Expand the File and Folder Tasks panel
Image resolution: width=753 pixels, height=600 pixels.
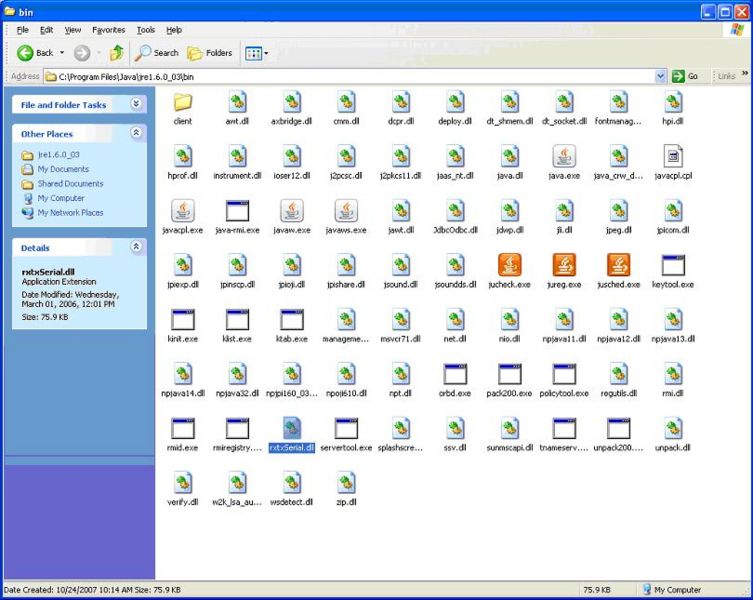click(136, 104)
